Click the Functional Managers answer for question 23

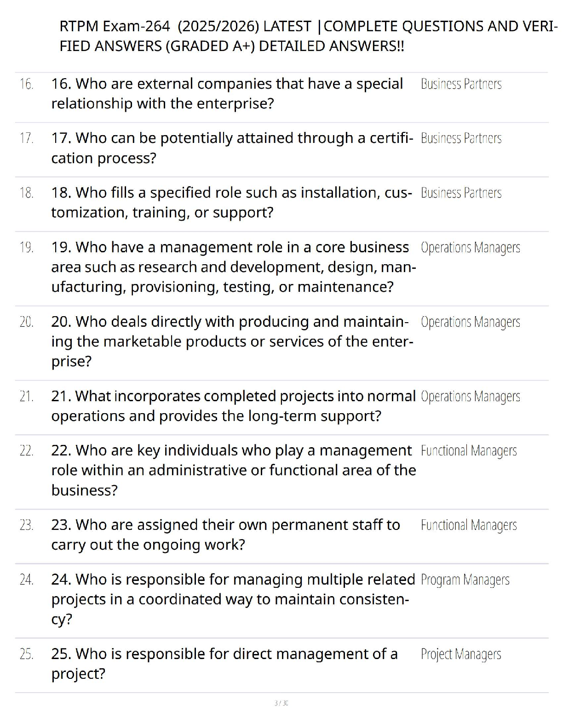coord(469,525)
